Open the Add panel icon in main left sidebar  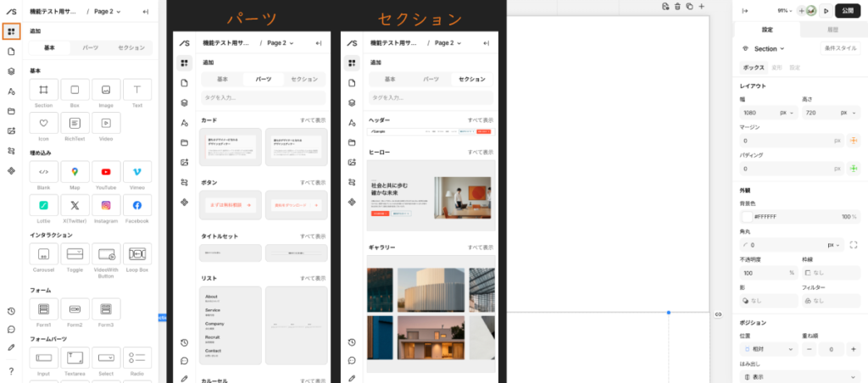[11, 31]
